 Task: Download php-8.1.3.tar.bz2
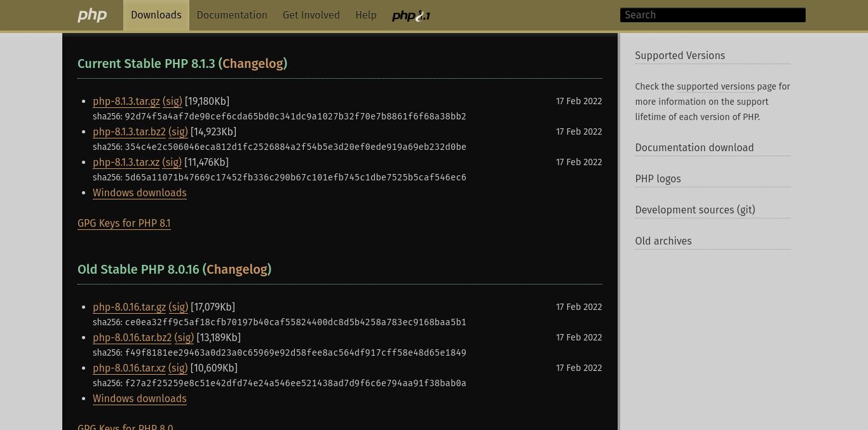coord(129,132)
